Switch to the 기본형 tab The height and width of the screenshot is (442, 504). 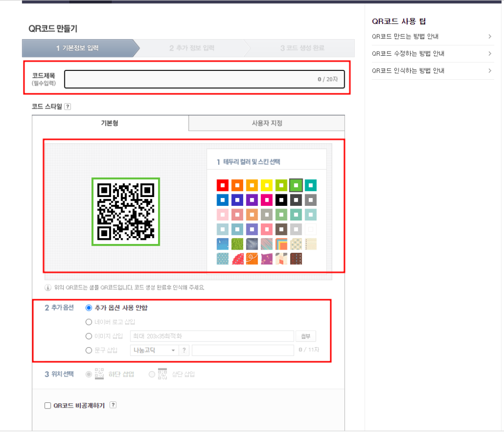pos(110,123)
